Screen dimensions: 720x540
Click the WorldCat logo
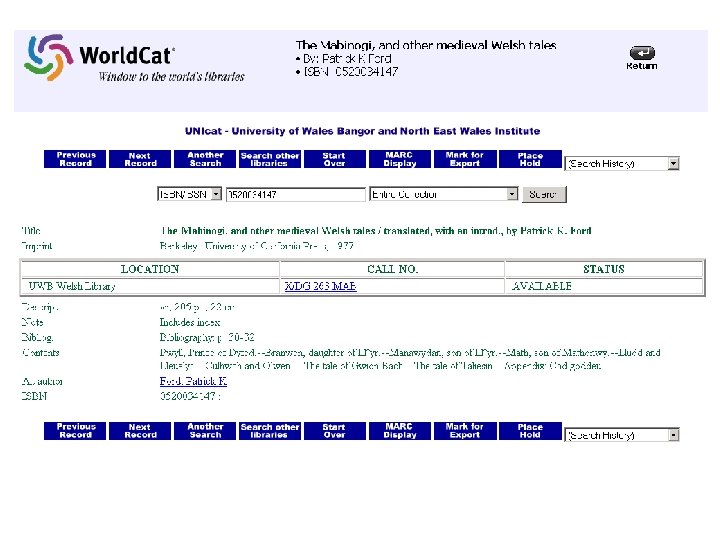pyautogui.click(x=134, y=58)
